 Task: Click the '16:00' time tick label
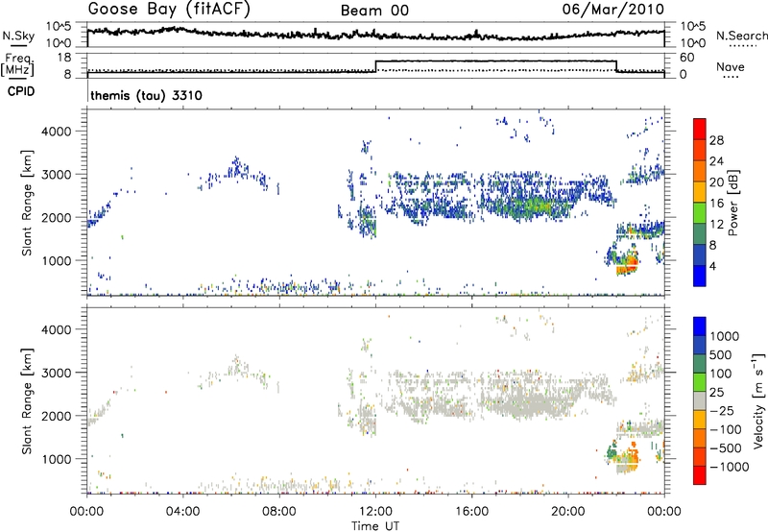point(471,512)
